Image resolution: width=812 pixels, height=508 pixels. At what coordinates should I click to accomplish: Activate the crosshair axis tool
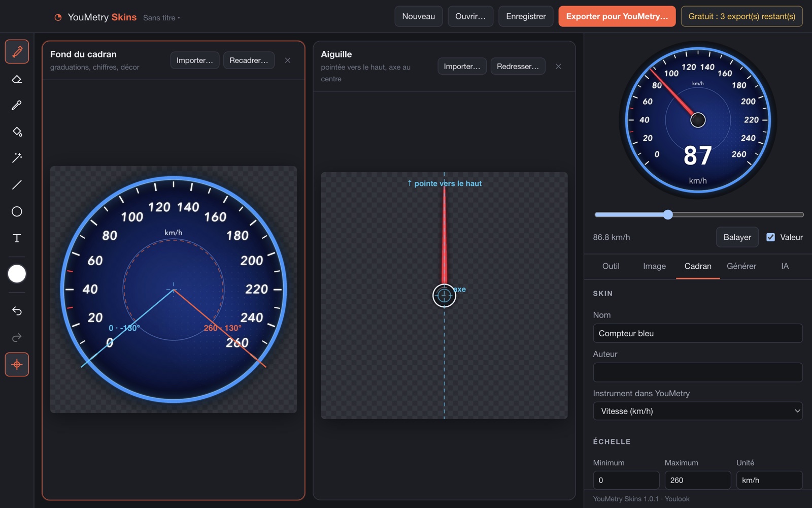[17, 365]
